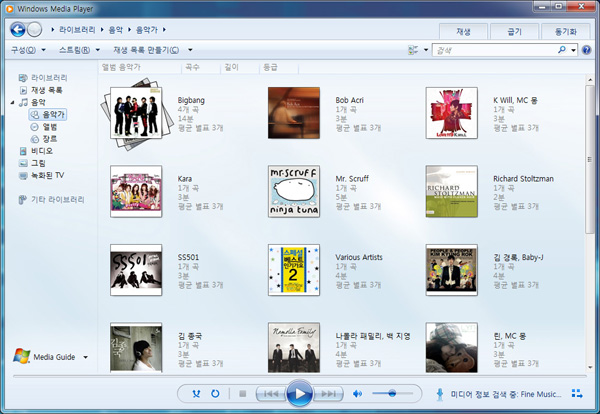
Task: Click the 음악 breadcrumb
Action: pyautogui.click(x=116, y=29)
